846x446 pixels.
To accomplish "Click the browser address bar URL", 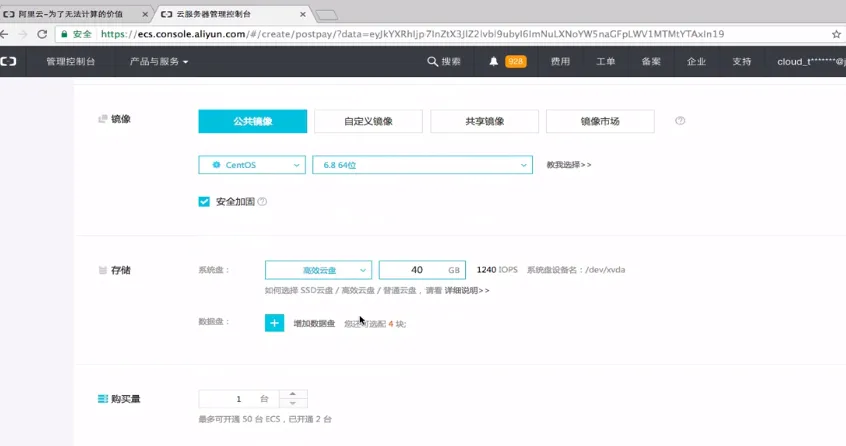I will coord(412,34).
